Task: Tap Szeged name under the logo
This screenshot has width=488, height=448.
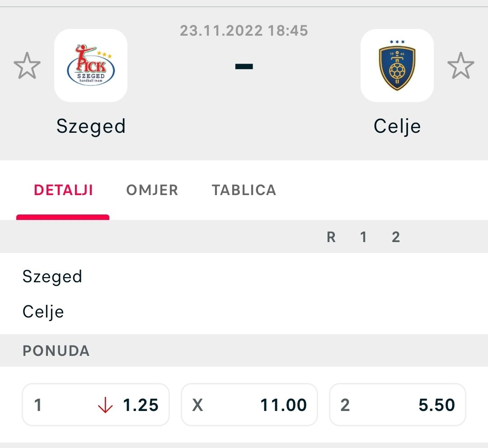Action: coord(91,126)
